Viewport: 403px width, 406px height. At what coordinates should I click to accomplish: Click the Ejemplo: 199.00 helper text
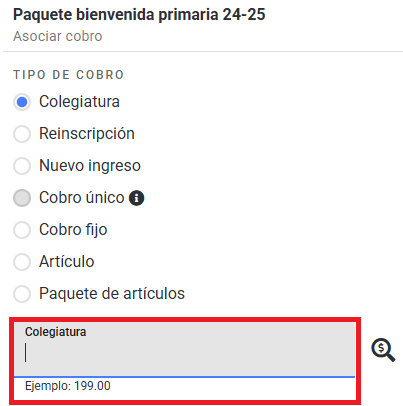[x=68, y=386]
